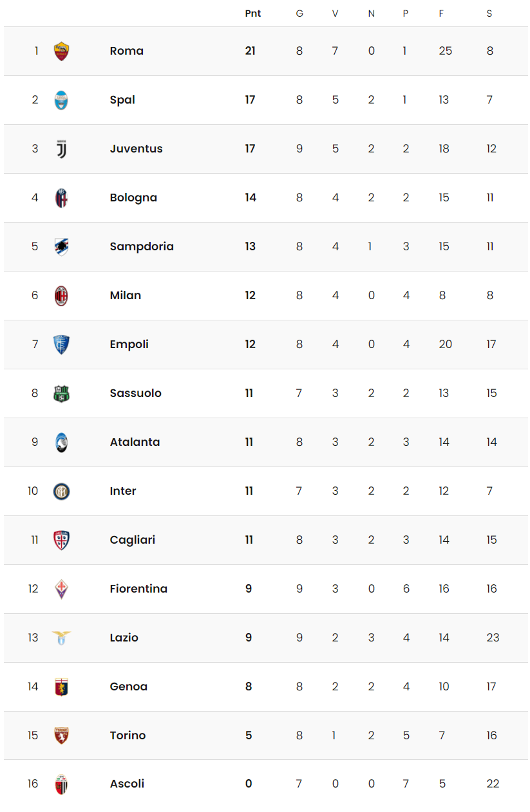Click the Spal team logo
This screenshot has width=530, height=812.
coord(61,100)
